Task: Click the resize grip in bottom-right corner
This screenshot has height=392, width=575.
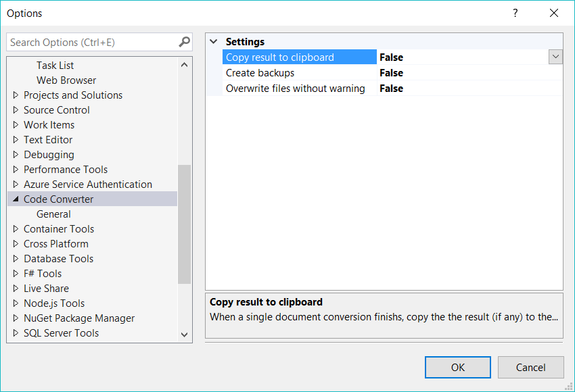Action: [x=569, y=386]
